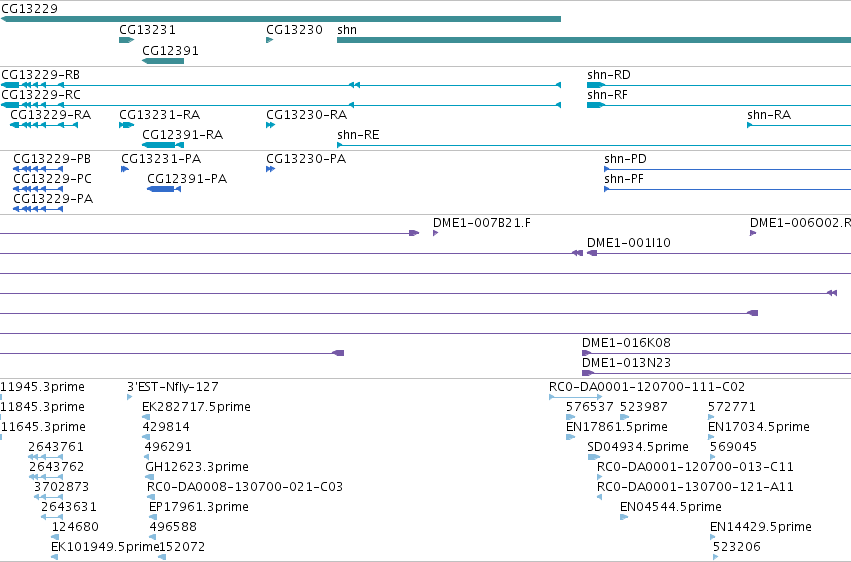Select the DME1-013N23 feature glyph

click(588, 373)
